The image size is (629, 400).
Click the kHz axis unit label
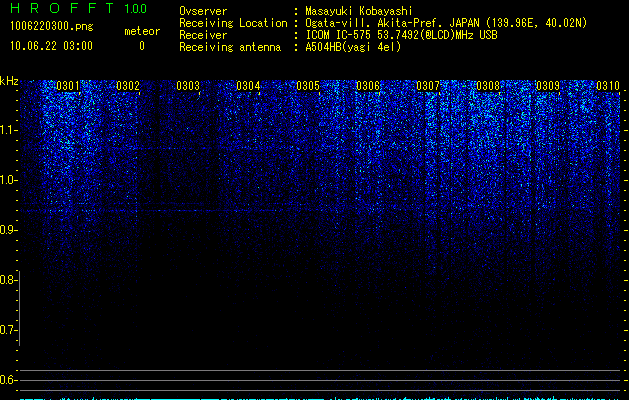pos(9,81)
